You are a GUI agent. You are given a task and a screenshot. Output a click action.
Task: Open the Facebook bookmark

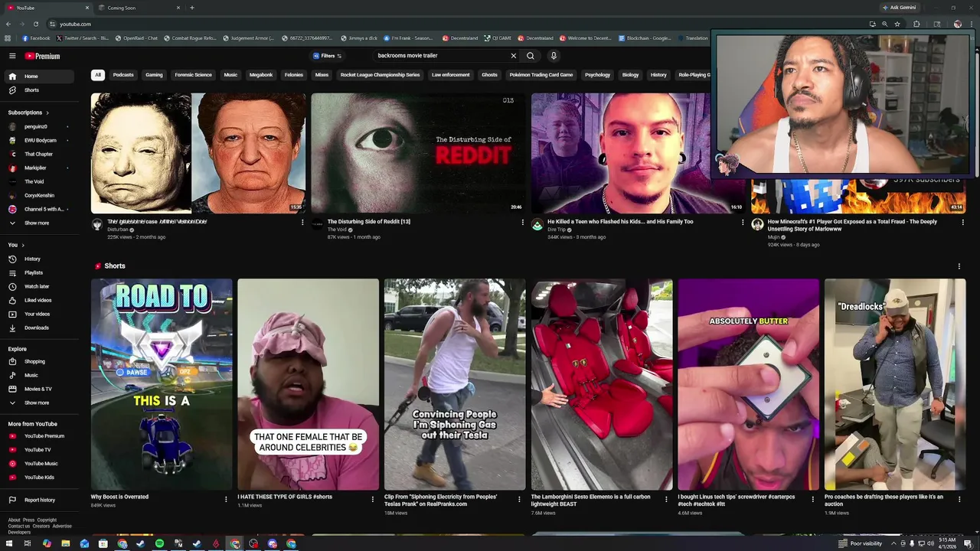37,38
